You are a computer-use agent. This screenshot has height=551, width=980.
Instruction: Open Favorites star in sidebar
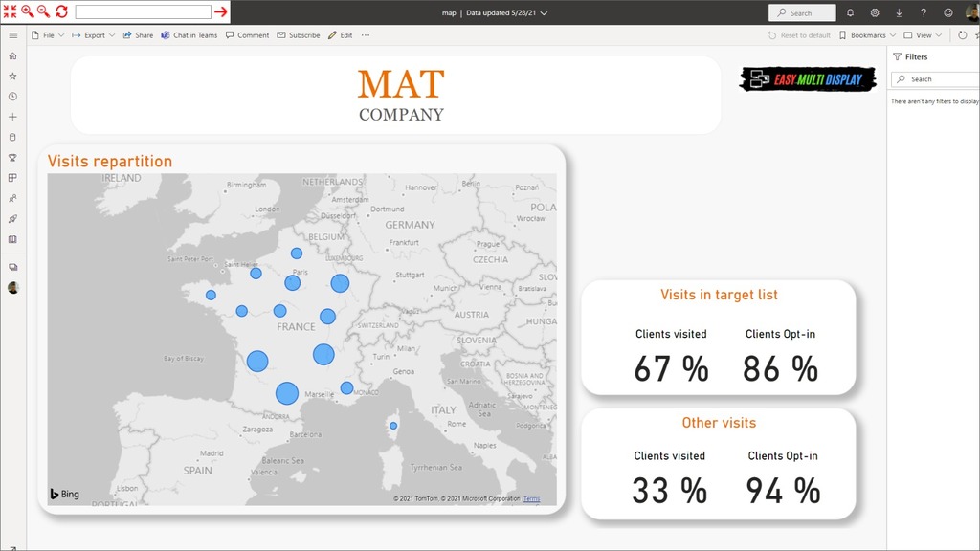click(x=12, y=77)
